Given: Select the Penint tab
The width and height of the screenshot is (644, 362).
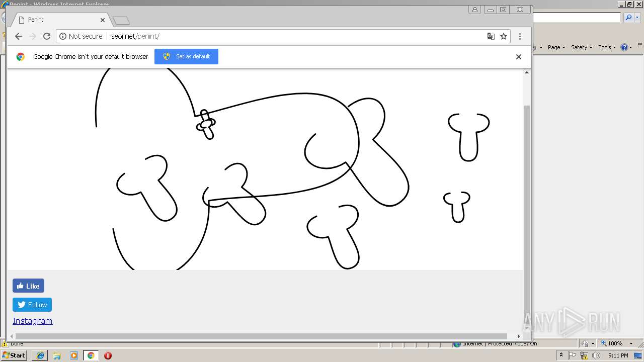Looking at the screenshot, I should point(60,20).
